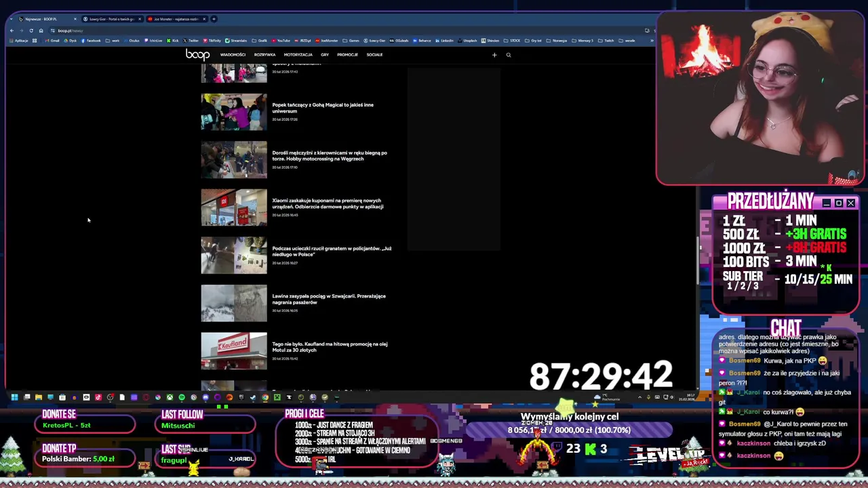Expand the work bookmark folder
868x488 pixels.
tap(113, 41)
